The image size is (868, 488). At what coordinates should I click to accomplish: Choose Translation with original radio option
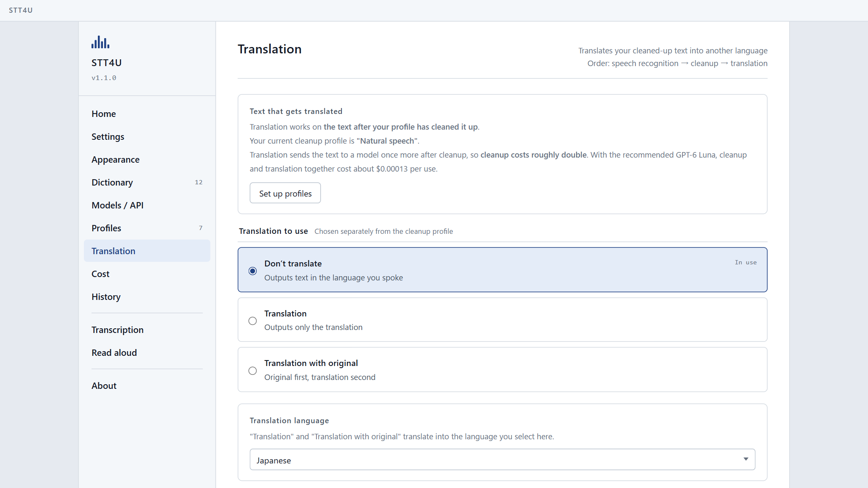[x=252, y=371]
